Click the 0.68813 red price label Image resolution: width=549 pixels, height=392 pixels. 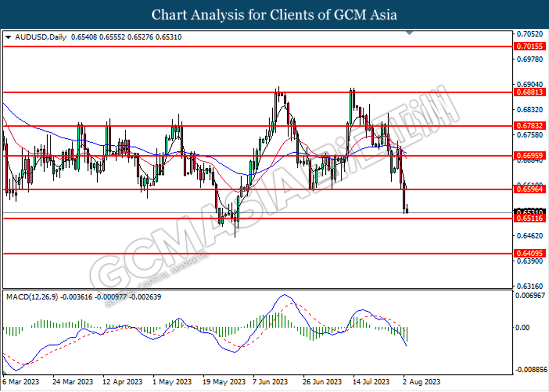(529, 92)
